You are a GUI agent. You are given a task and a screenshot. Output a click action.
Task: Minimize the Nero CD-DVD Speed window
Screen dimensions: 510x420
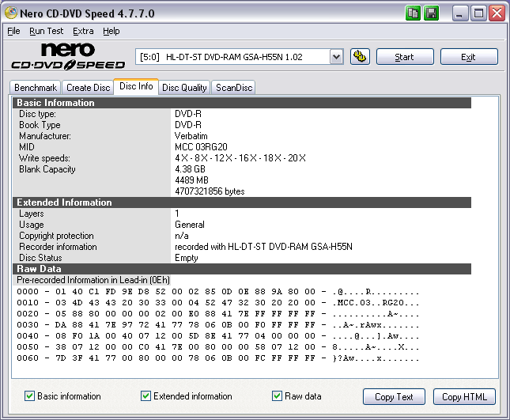click(x=459, y=13)
